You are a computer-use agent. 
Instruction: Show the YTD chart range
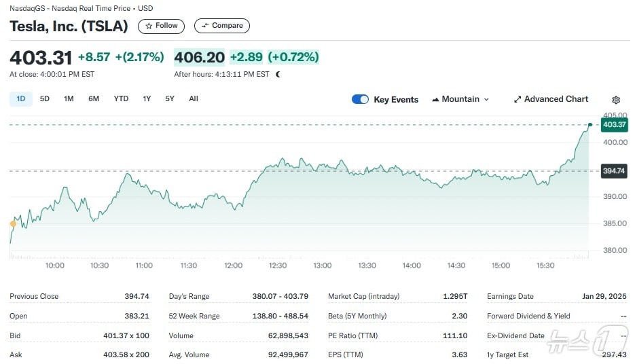[121, 99]
